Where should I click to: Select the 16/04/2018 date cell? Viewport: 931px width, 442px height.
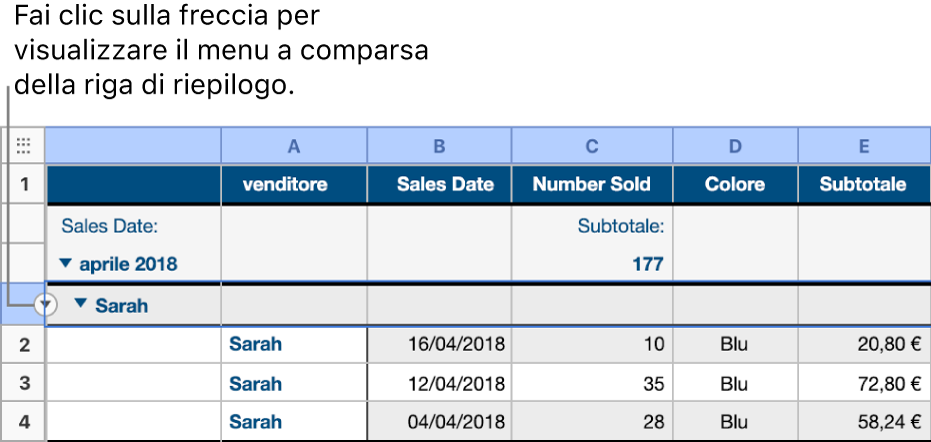pyautogui.click(x=439, y=345)
